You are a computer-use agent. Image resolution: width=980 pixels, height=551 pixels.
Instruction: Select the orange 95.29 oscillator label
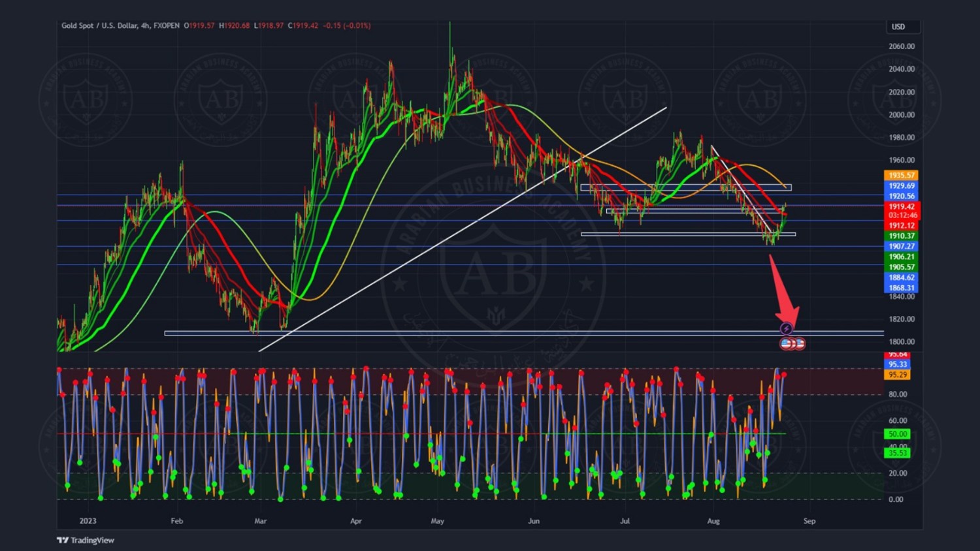[x=897, y=375]
